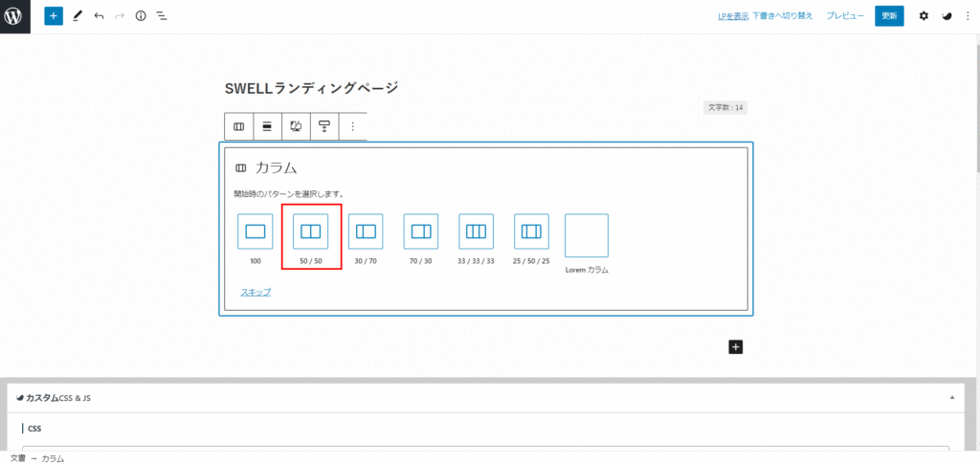The image size is (980, 464).
Task: Click the CSS section label
Action: (x=34, y=429)
